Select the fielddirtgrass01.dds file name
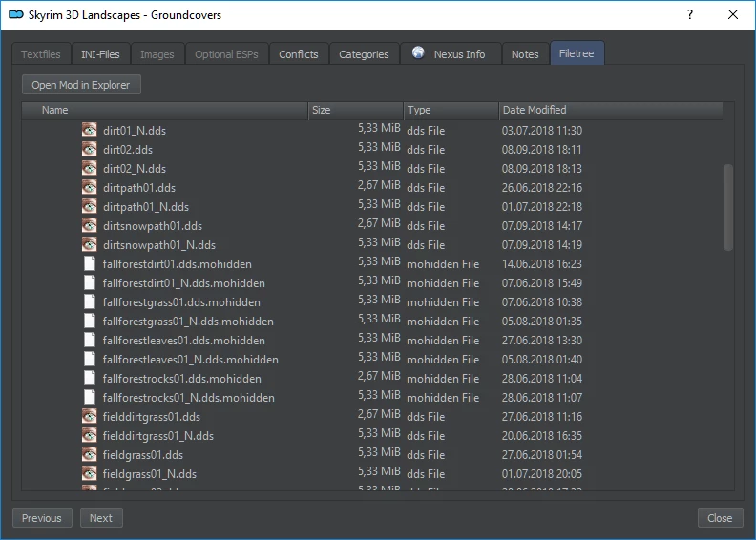 coord(152,417)
